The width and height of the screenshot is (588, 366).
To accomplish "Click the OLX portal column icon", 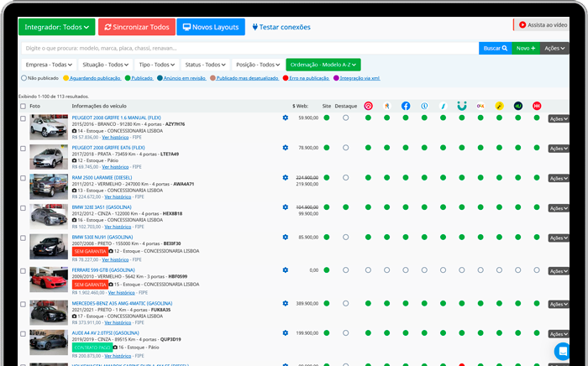I will point(480,106).
